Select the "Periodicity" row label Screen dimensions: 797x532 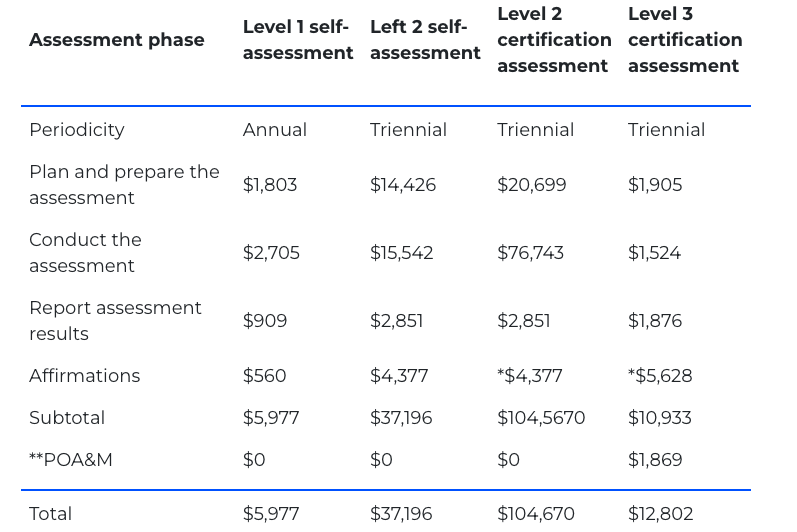[77, 130]
